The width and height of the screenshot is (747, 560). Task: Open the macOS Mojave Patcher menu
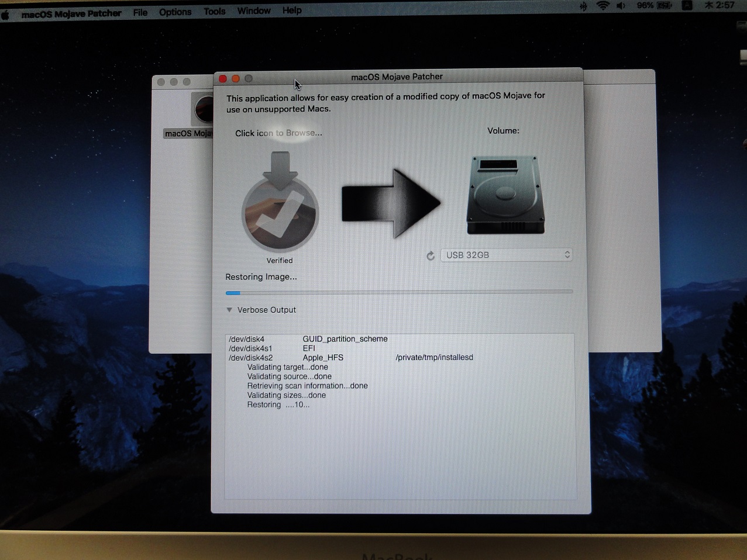[71, 13]
